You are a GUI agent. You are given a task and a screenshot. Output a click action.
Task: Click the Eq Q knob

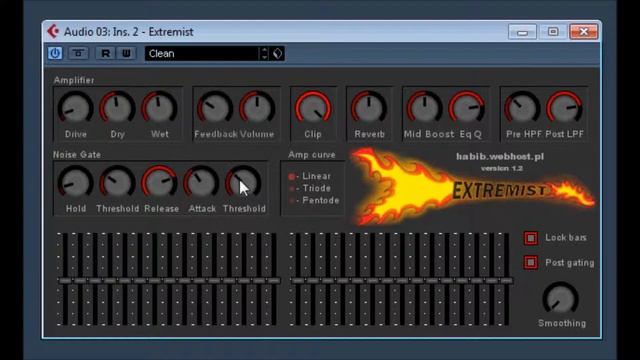(x=467, y=108)
